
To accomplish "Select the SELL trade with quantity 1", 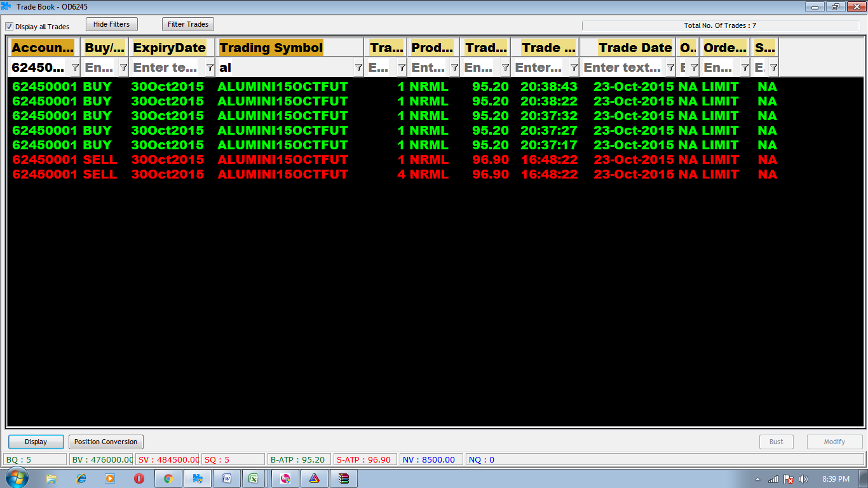I will pyautogui.click(x=394, y=159).
